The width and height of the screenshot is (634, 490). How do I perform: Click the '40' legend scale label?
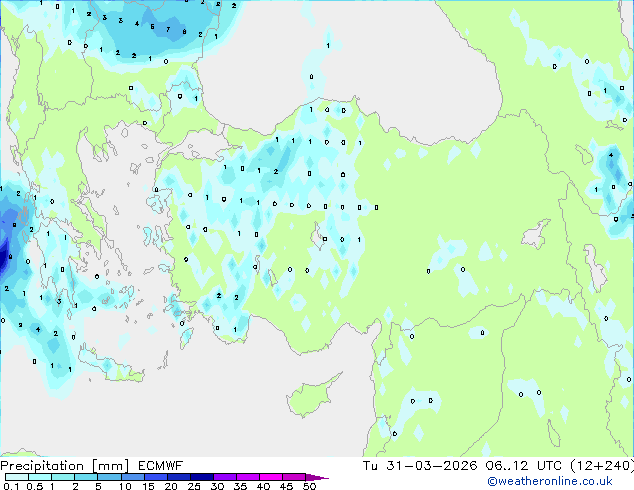pyautogui.click(x=263, y=486)
